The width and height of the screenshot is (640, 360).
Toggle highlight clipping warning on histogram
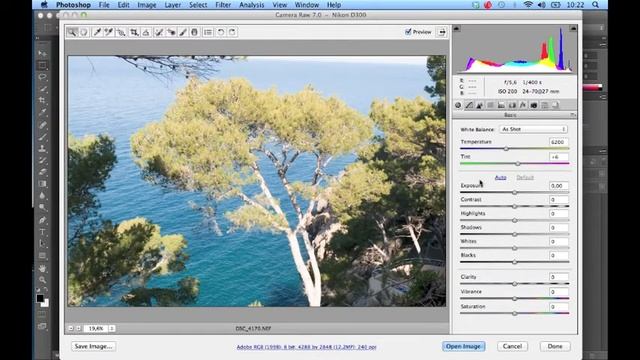tap(573, 28)
